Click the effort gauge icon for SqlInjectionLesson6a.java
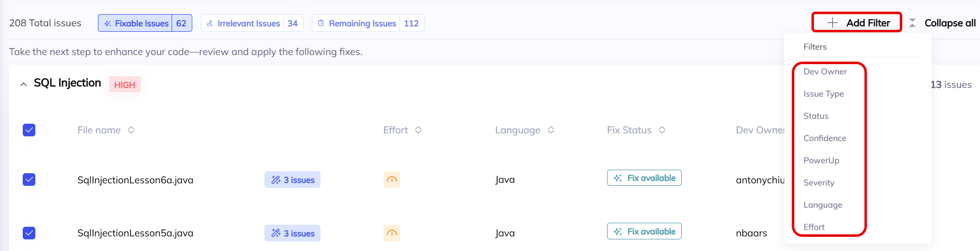 (392, 180)
